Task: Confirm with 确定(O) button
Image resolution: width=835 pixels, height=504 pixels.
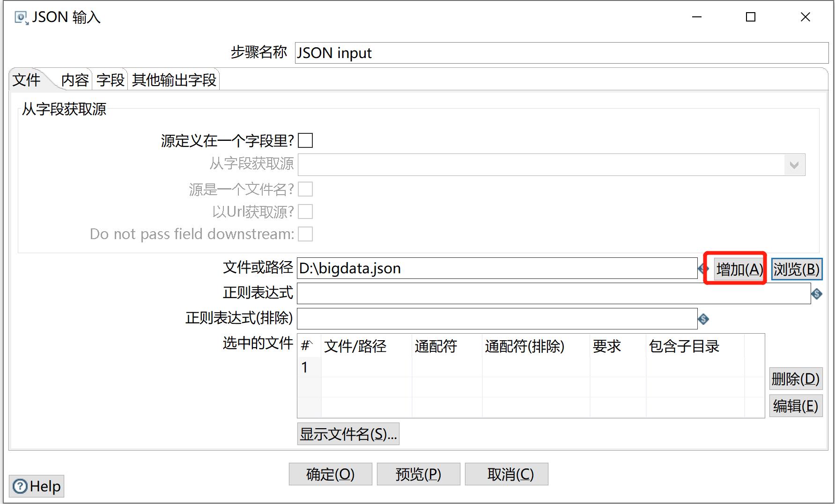Action: point(331,474)
